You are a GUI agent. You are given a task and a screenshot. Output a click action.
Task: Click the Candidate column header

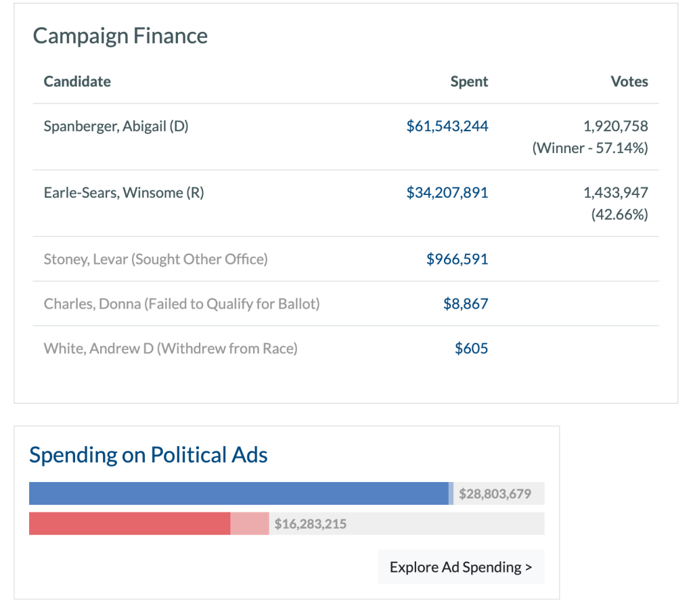pyautogui.click(x=77, y=81)
